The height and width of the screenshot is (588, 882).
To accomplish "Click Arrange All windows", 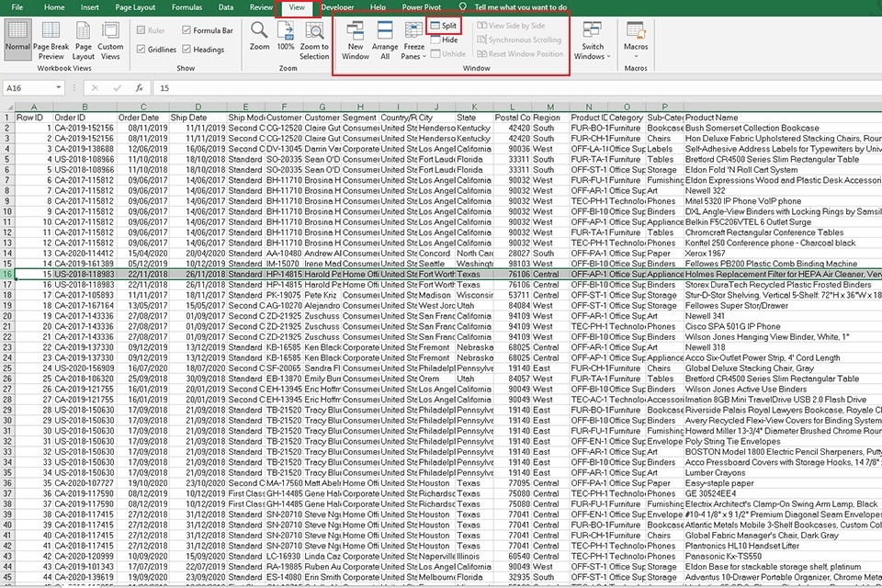I will [x=385, y=40].
